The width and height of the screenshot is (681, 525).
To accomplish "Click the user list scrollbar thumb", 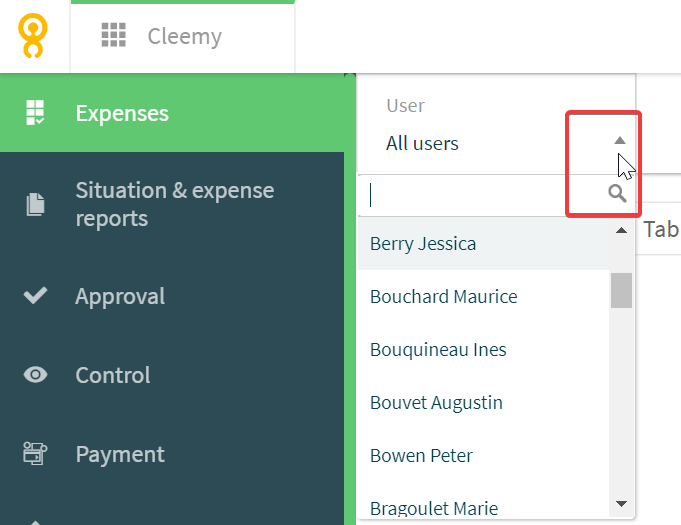I will pos(621,290).
